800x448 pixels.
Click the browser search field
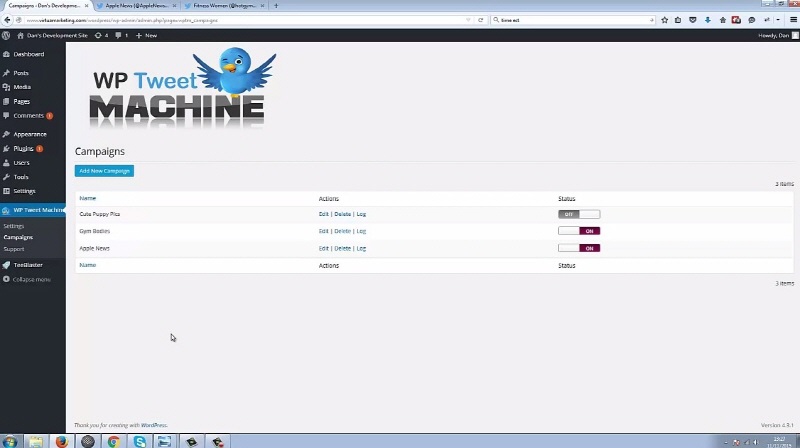coord(574,20)
